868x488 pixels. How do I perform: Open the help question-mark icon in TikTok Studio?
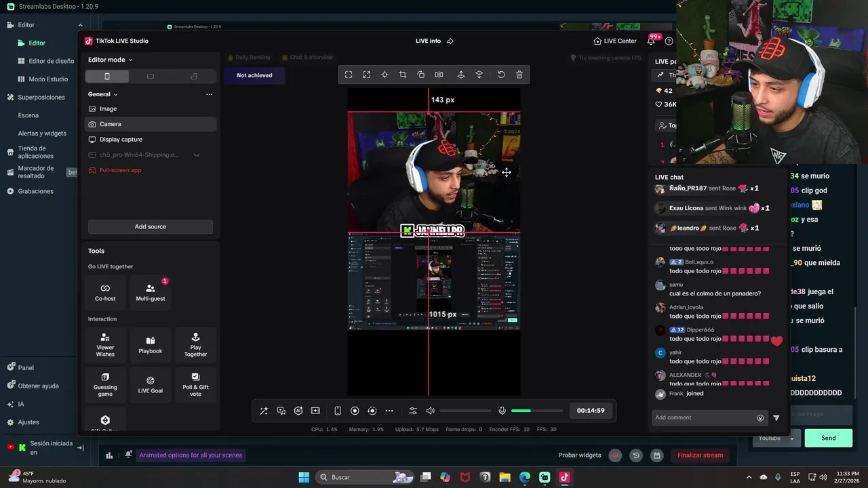click(x=669, y=41)
